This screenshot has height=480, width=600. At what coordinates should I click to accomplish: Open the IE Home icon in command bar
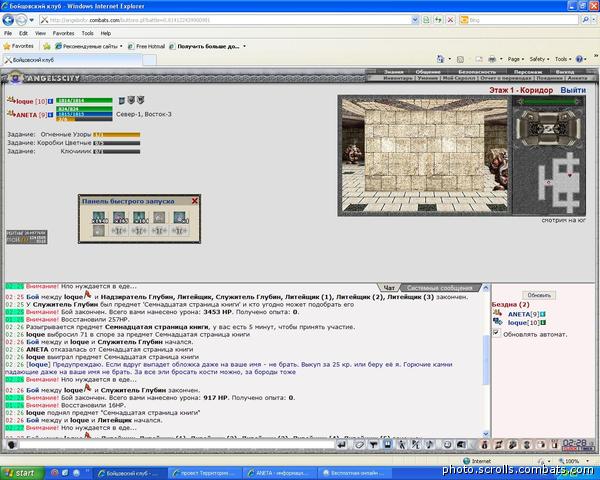coord(440,59)
